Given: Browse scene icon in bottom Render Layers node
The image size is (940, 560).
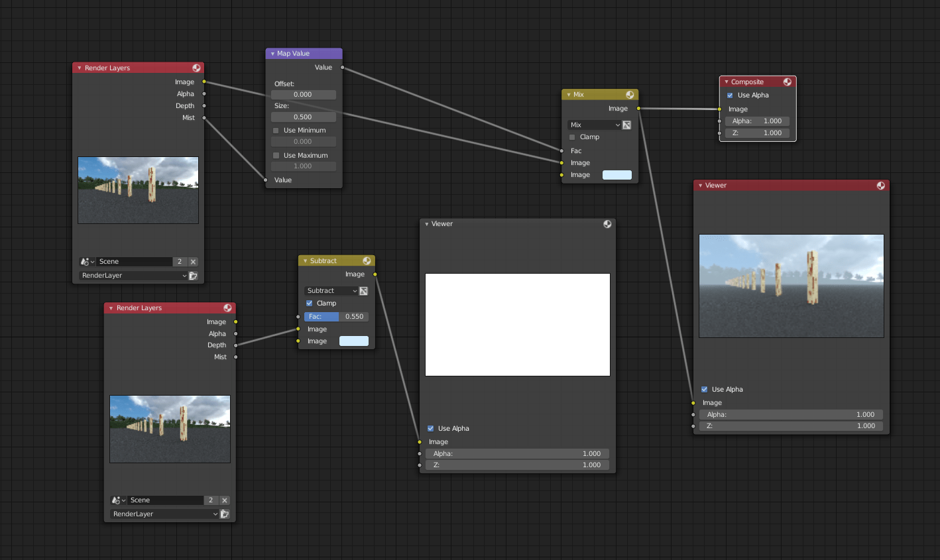Looking at the screenshot, I should click(119, 500).
